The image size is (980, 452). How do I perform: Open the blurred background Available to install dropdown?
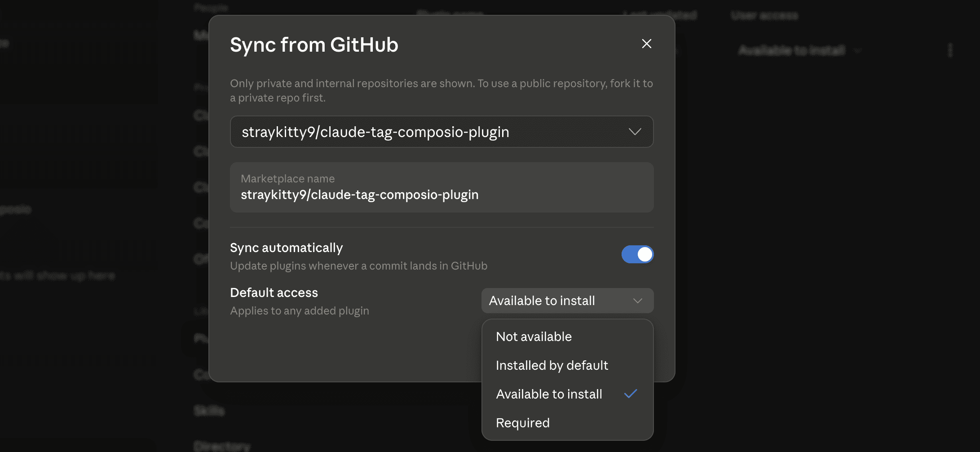tap(799, 50)
